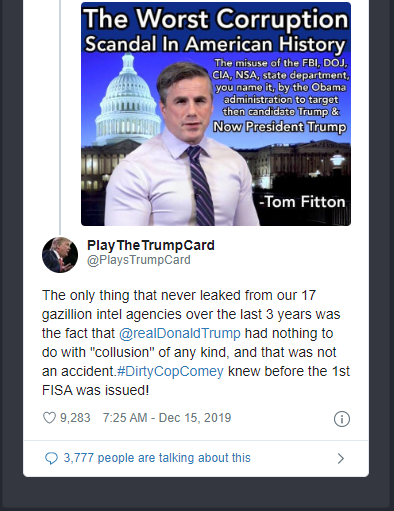Open the PlayTheTrumpCard display name

(151, 245)
